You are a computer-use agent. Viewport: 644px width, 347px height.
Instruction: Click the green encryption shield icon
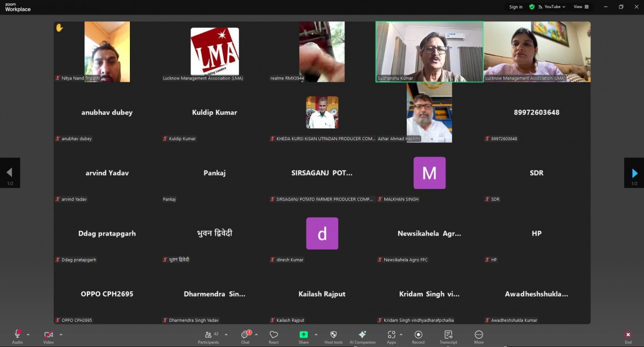point(532,7)
